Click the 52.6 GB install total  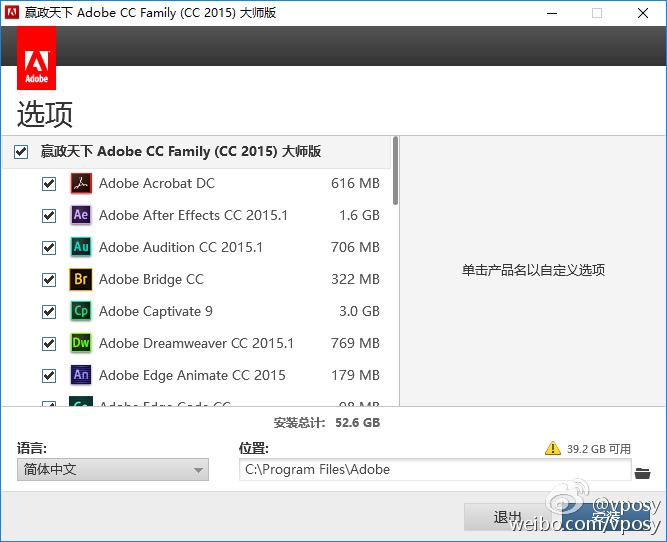pos(357,422)
